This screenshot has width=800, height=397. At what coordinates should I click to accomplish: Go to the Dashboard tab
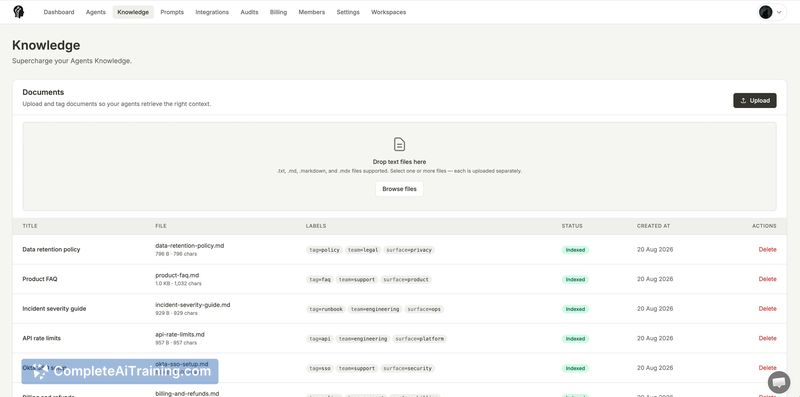coord(59,12)
